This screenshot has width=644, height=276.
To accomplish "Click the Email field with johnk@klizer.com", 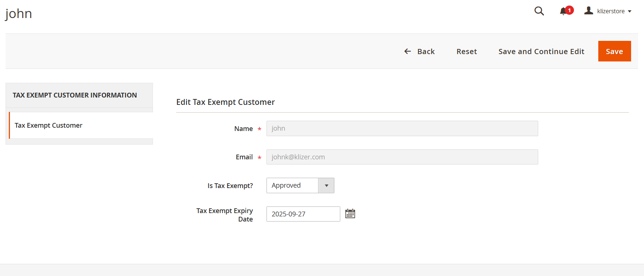I will (x=402, y=157).
